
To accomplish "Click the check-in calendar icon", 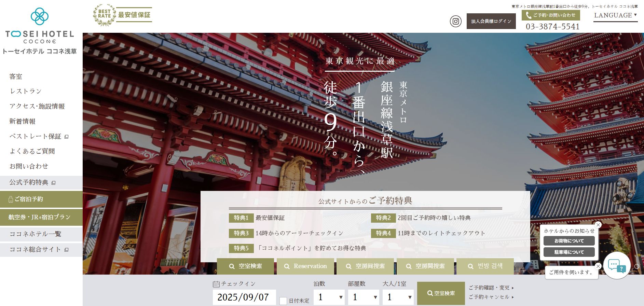I will [x=216, y=284].
